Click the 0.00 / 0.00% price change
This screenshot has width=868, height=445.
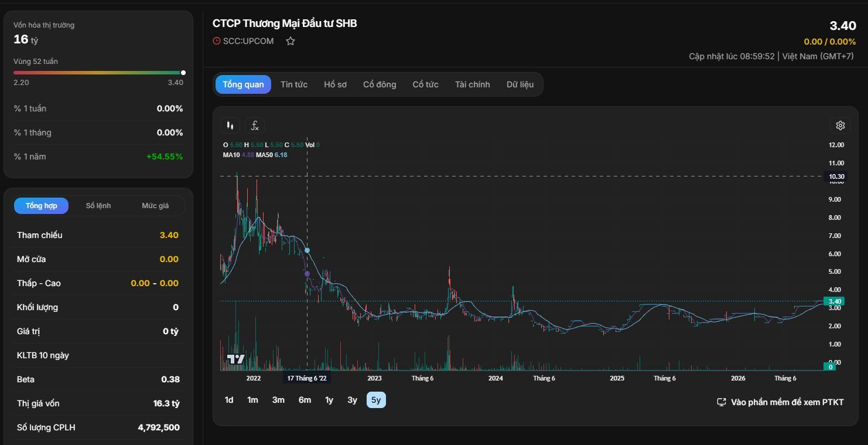click(x=830, y=42)
